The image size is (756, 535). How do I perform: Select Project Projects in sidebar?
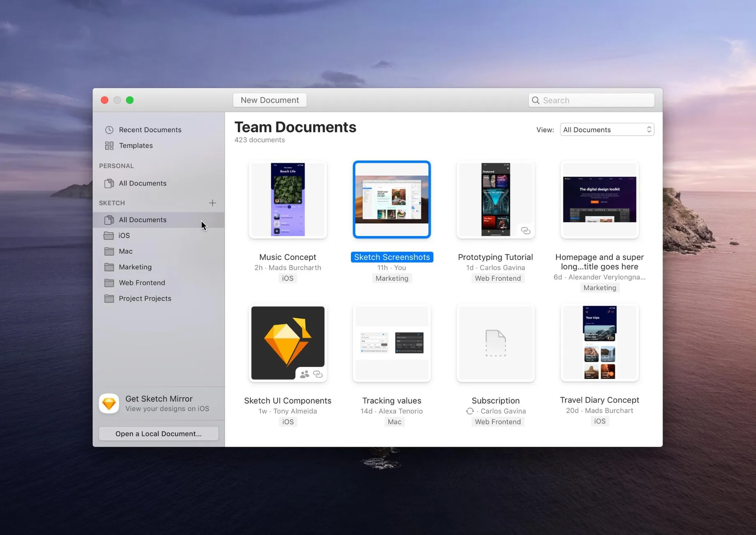pyautogui.click(x=159, y=298)
